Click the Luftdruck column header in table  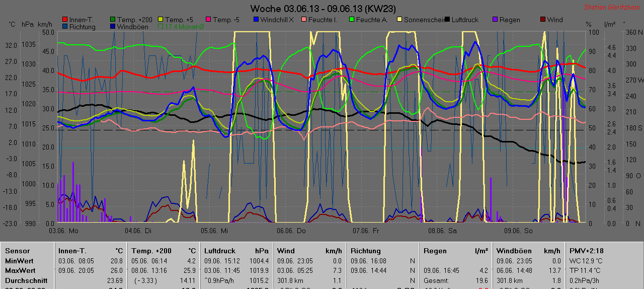tap(220, 251)
